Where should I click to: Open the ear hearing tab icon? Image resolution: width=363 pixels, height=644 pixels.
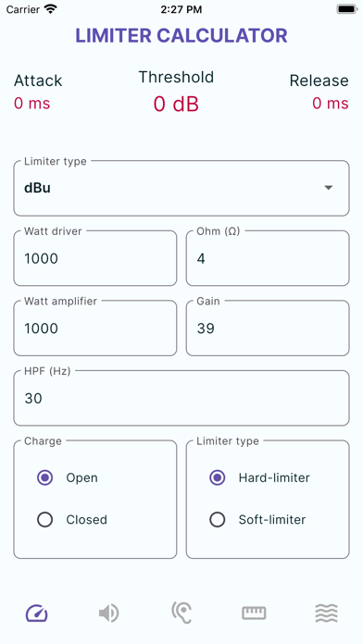(181, 613)
